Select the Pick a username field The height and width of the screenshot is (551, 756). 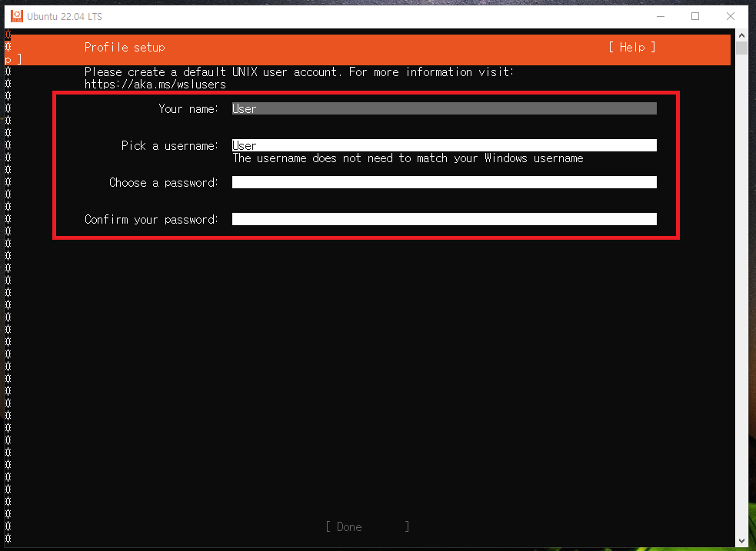click(x=444, y=145)
